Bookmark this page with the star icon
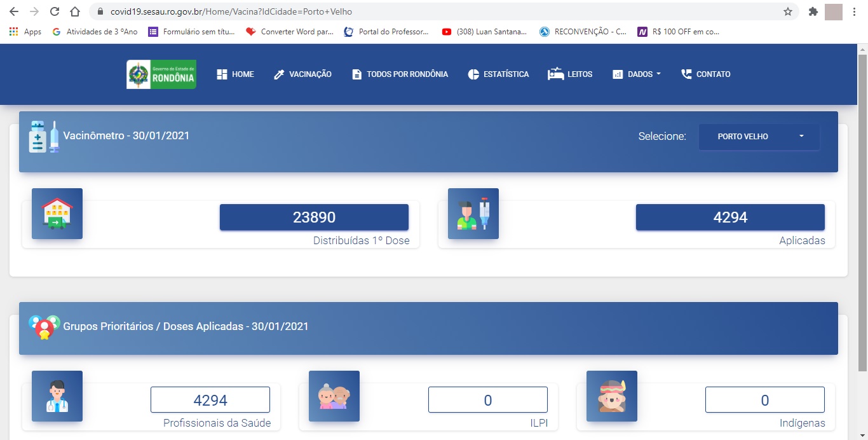This screenshot has height=440, width=868. 788,11
